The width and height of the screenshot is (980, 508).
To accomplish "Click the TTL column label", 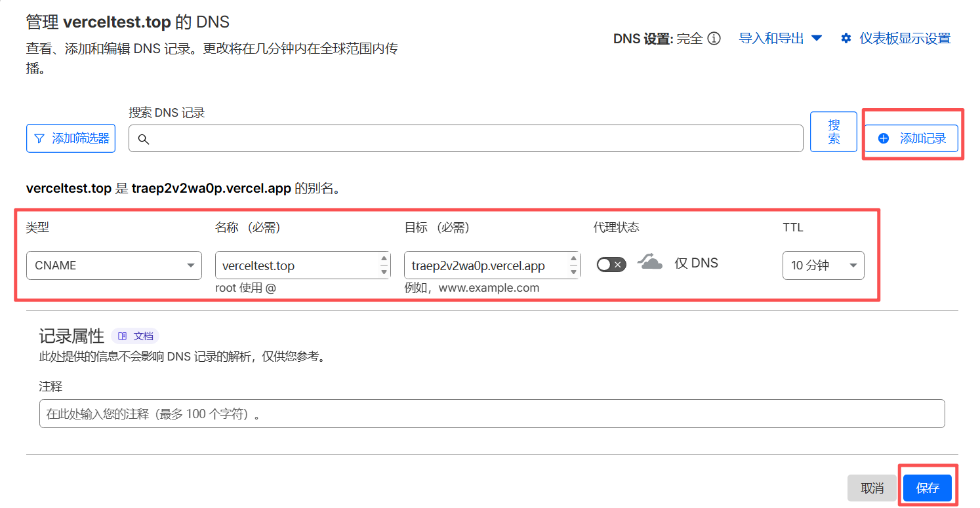I will pos(793,227).
